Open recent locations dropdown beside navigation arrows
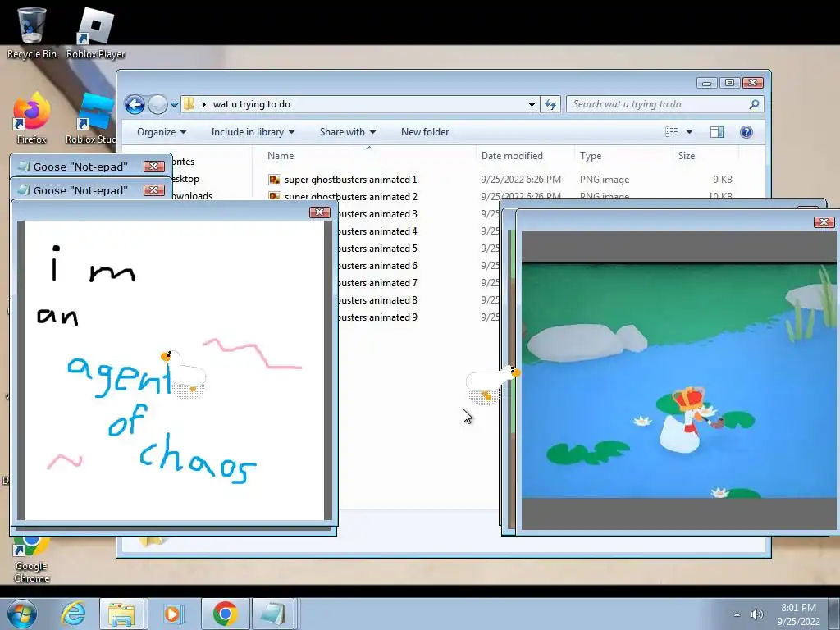This screenshot has height=630, width=840. 174,105
